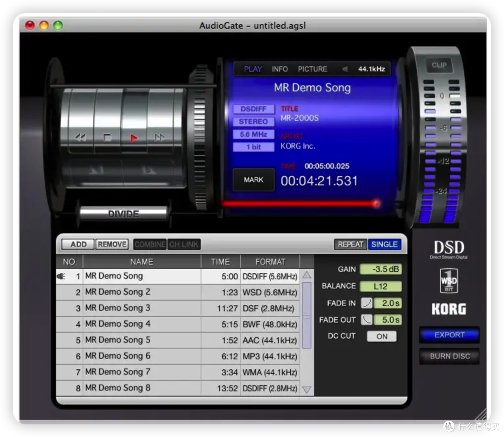Click the FORMAT column header
The image size is (504, 437).
tap(270, 262)
